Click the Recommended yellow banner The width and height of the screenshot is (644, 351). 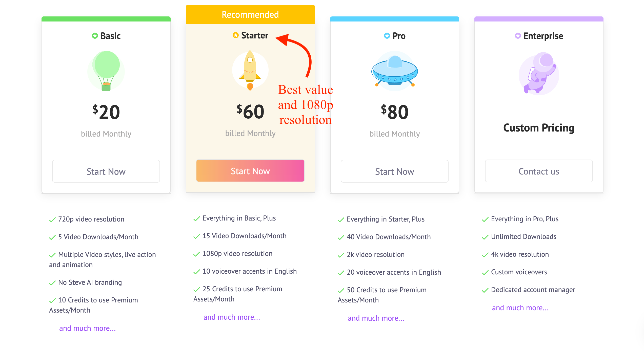click(x=250, y=14)
